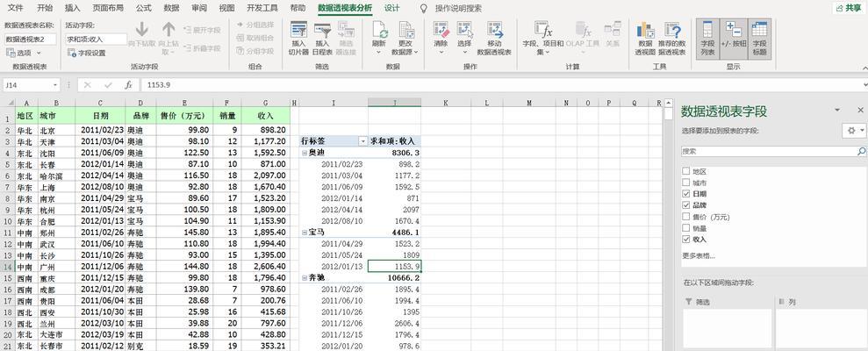Switch to the 公式 tab
The height and width of the screenshot is (351, 868).
(143, 8)
